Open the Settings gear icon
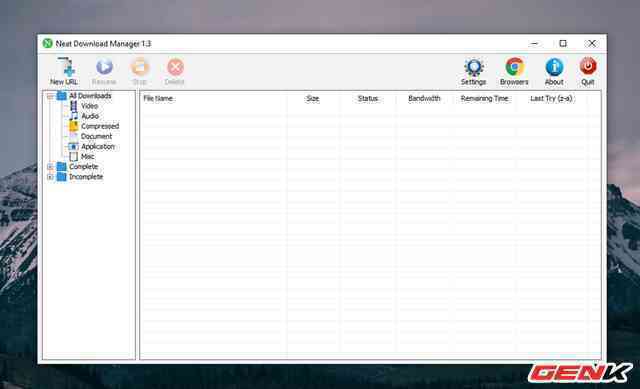 (x=474, y=67)
